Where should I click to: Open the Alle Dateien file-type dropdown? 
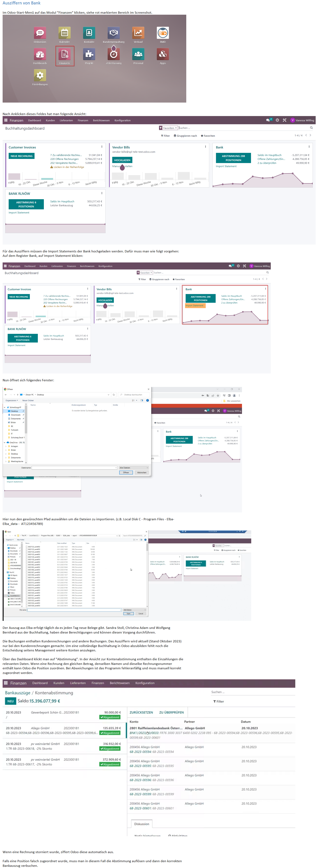point(134,468)
